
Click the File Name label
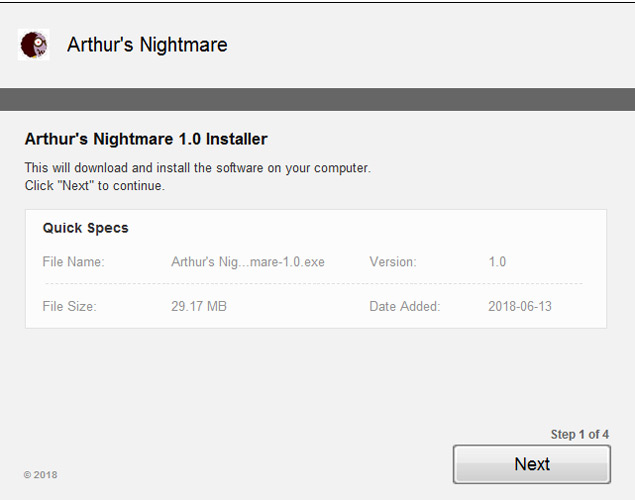pos(73,262)
